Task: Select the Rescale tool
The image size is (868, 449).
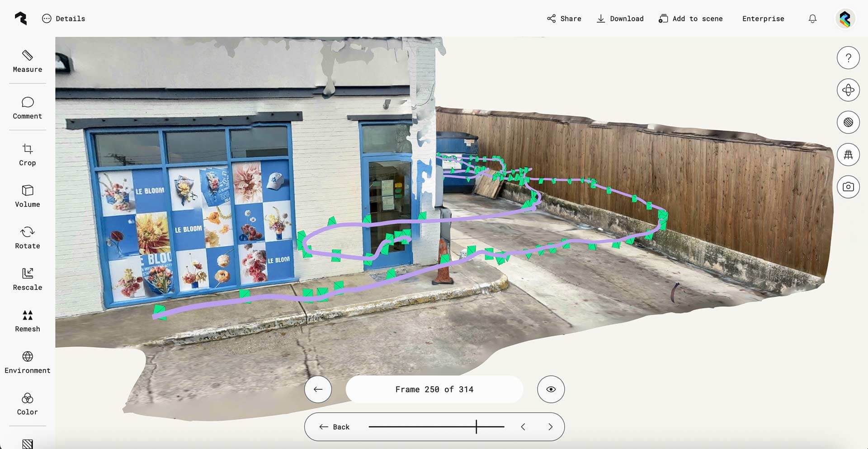Action: coord(27,279)
